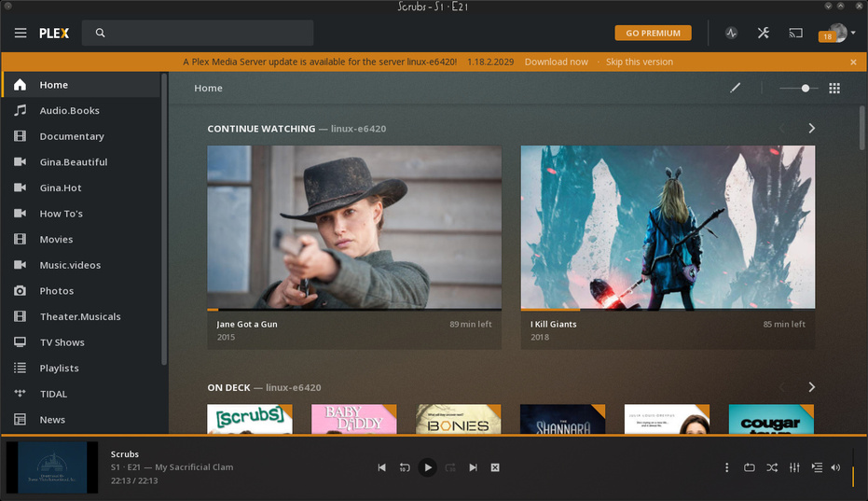This screenshot has width=868, height=501.
Task: Focus the search input field
Action: (x=198, y=33)
